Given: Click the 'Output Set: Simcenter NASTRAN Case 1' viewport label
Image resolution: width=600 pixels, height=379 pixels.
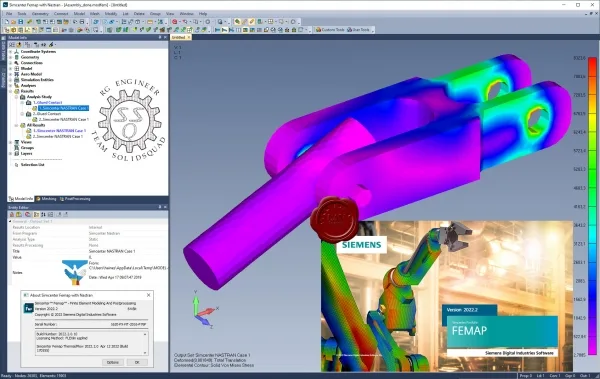Looking at the screenshot, I should 212,355.
